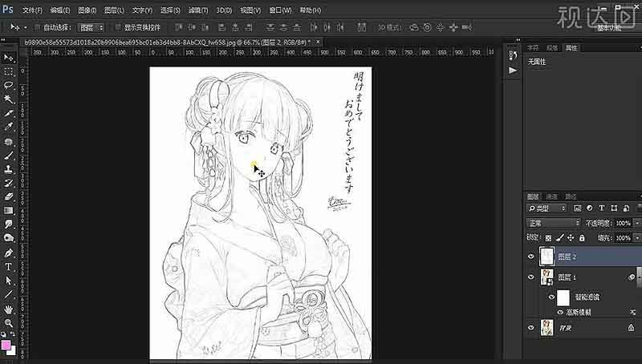Viewport: 642px width, 364px height.
Task: Toggle lock transparent pixels
Action: tap(548, 237)
